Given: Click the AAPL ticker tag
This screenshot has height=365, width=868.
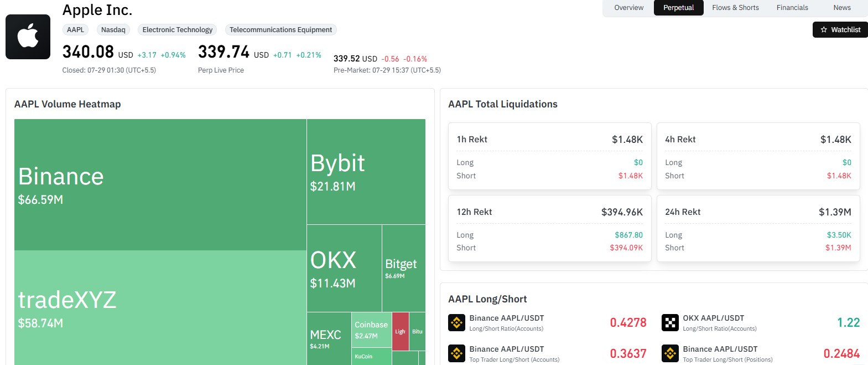Looking at the screenshot, I should (76, 30).
